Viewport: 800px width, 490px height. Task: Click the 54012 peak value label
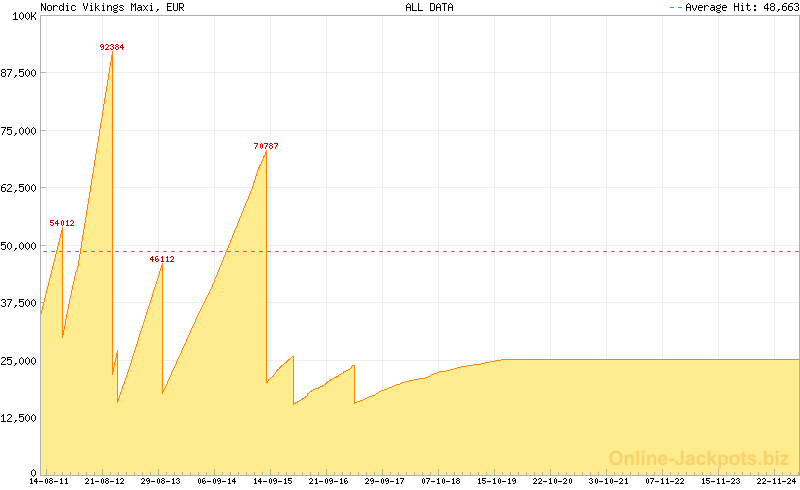pos(62,223)
